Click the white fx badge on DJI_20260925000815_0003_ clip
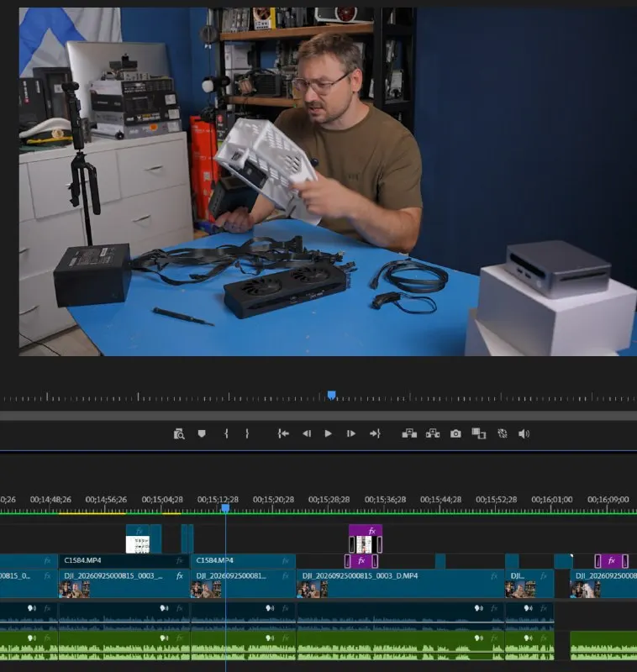The width and height of the screenshot is (637, 672). pos(180,576)
